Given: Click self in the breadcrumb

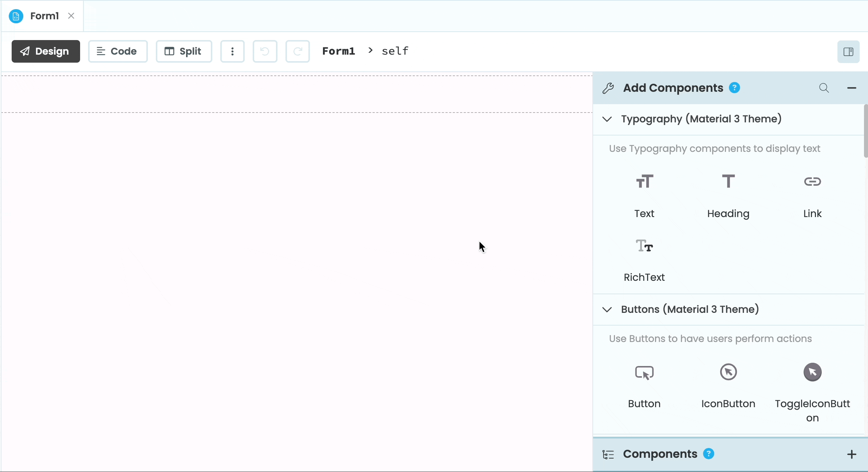Looking at the screenshot, I should coord(395,51).
